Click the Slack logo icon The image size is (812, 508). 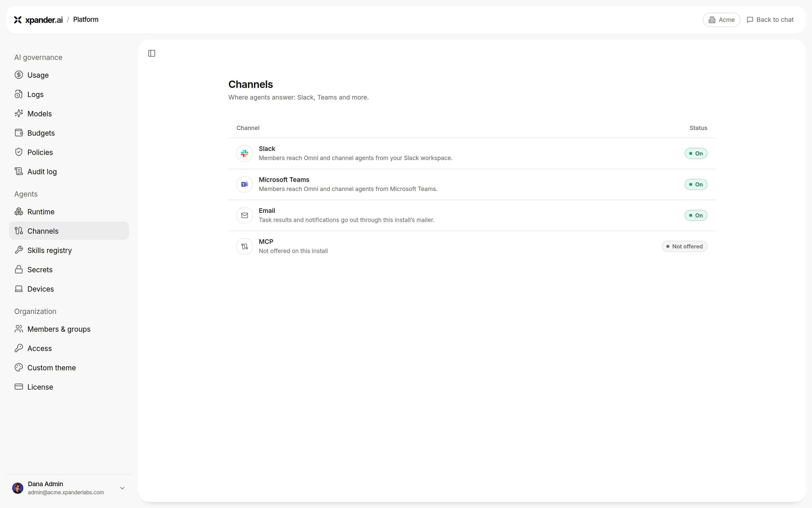[245, 153]
